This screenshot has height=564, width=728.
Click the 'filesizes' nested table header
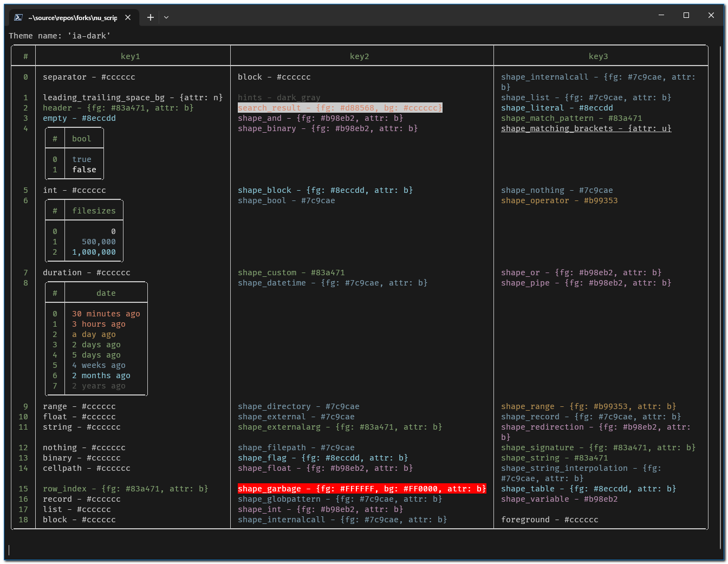[x=94, y=211]
